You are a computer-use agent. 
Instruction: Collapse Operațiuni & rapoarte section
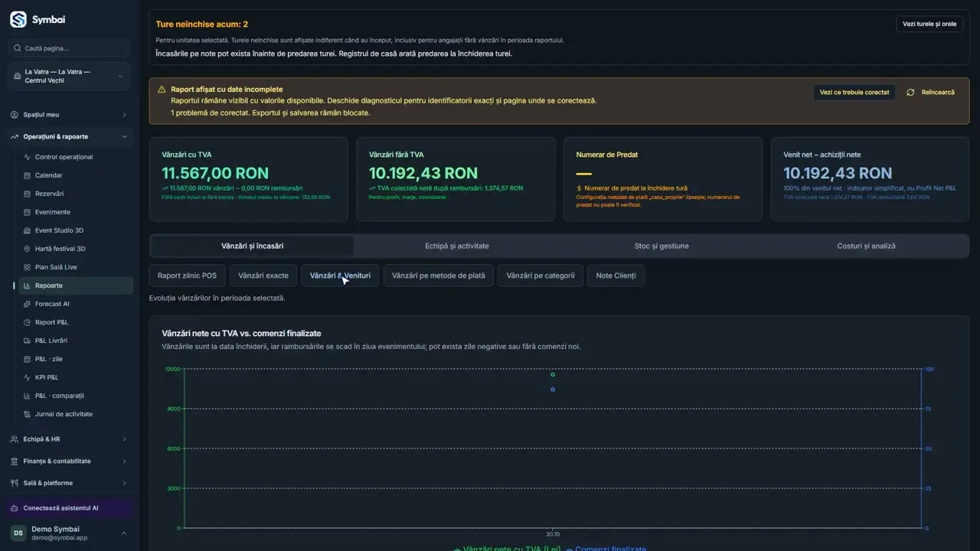69,137
